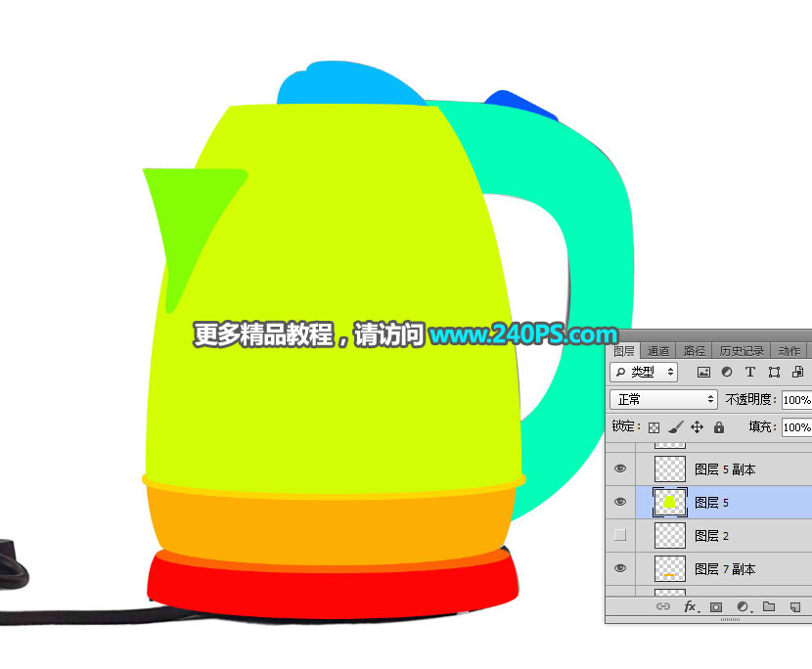Click the 填充 fill value field
This screenshot has height=669, width=812.
pos(796,427)
